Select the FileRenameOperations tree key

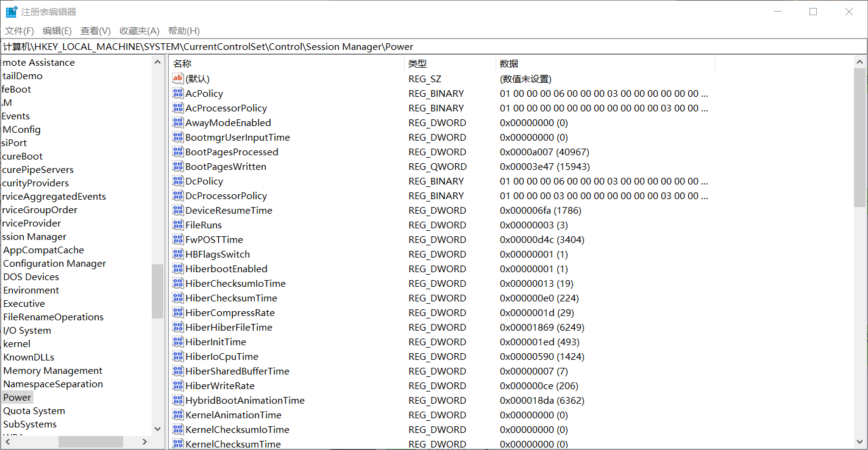(x=53, y=317)
